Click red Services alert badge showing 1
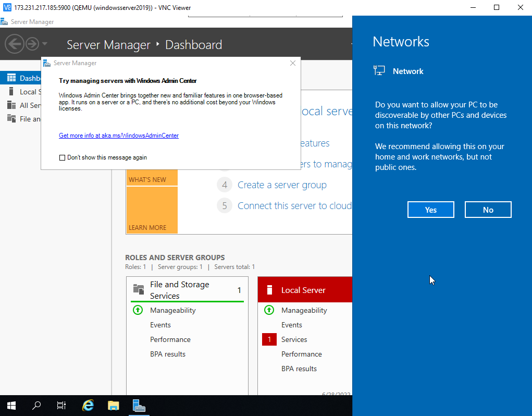The width and height of the screenshot is (532, 416). (x=269, y=339)
